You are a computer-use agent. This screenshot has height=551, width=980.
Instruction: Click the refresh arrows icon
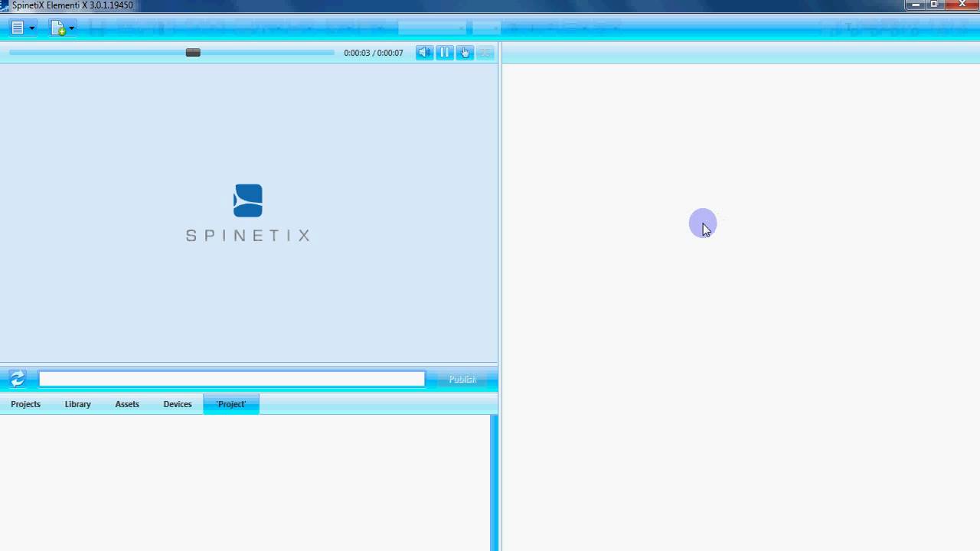click(x=18, y=379)
